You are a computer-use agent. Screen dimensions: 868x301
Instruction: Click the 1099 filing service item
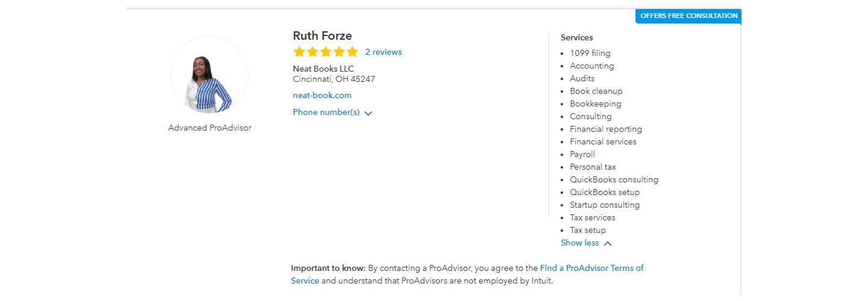tap(590, 53)
